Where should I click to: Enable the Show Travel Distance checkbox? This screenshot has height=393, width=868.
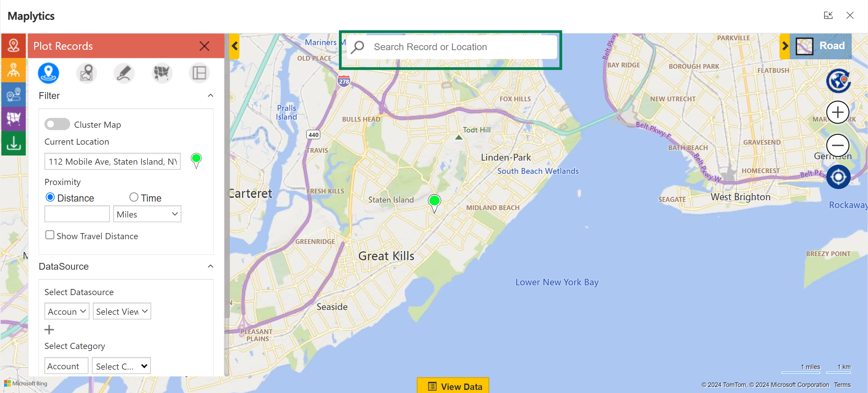tap(49, 235)
